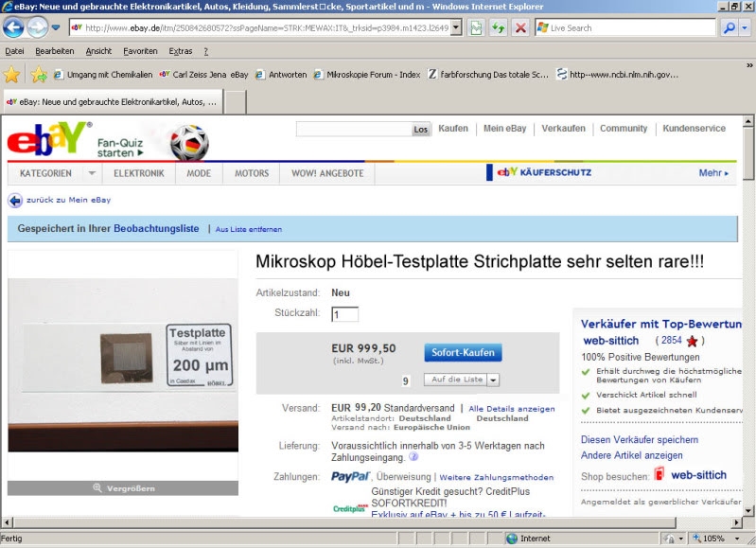Click the Aus Liste entfernen link
This screenshot has height=548, width=756.
[x=248, y=229]
